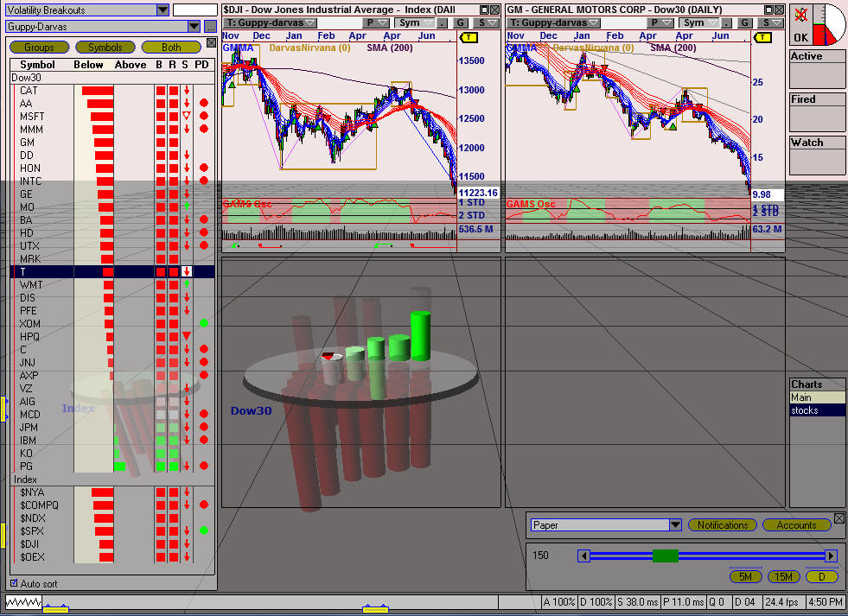The height and width of the screenshot is (616, 848).
Task: Maximize the GM chart window
Action: (768, 10)
